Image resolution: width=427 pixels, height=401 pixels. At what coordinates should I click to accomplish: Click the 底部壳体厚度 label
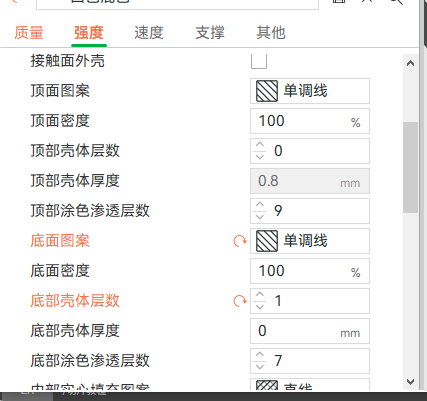[x=75, y=331]
